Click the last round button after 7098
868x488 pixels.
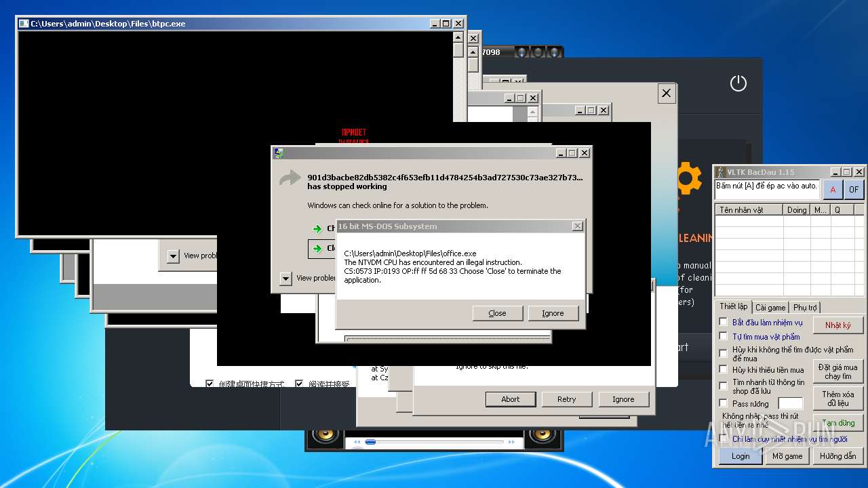(554, 52)
